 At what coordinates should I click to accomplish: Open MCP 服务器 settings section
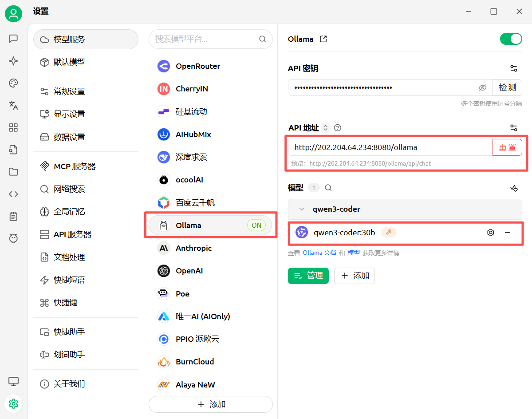75,166
